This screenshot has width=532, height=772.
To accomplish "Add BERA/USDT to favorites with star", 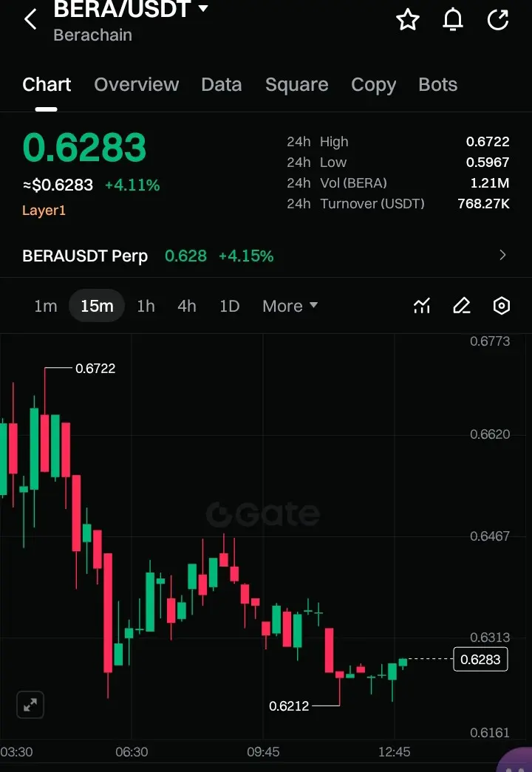I will pyautogui.click(x=408, y=20).
